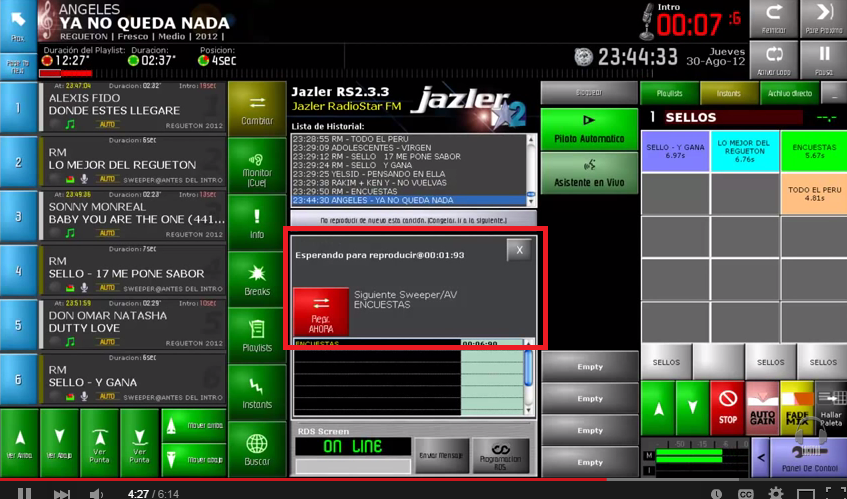This screenshot has height=499, width=847.
Task: Click Enviar Mensaje button
Action: click(441, 455)
